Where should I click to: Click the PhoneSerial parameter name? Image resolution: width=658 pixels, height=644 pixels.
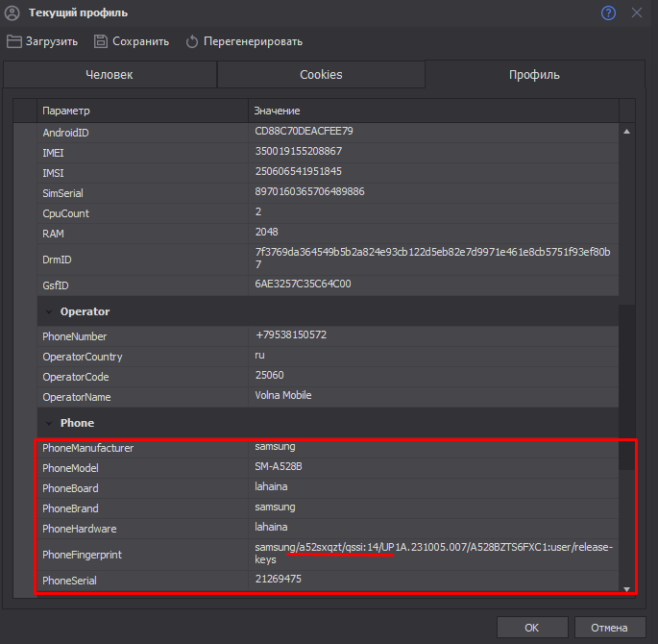click(x=70, y=581)
